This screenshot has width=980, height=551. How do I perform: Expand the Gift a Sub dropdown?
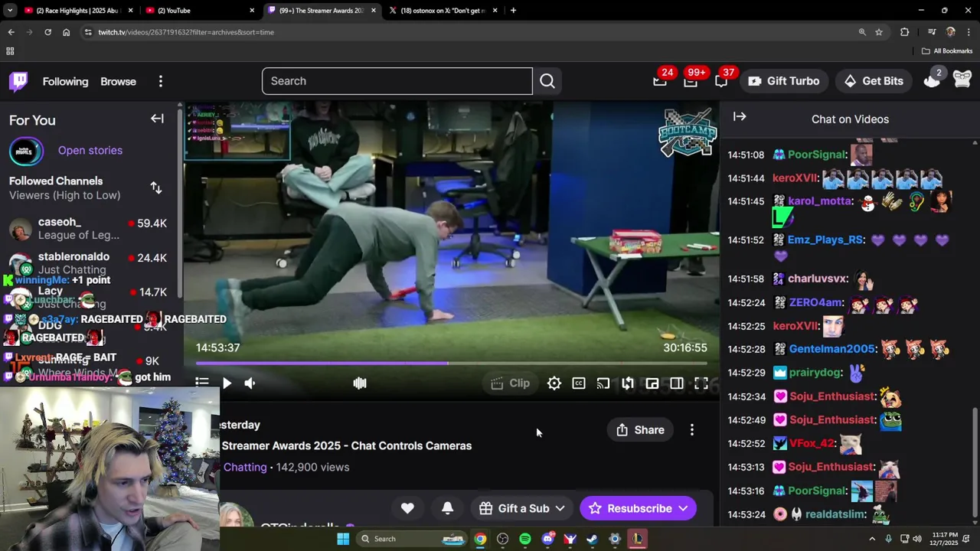[x=560, y=508]
